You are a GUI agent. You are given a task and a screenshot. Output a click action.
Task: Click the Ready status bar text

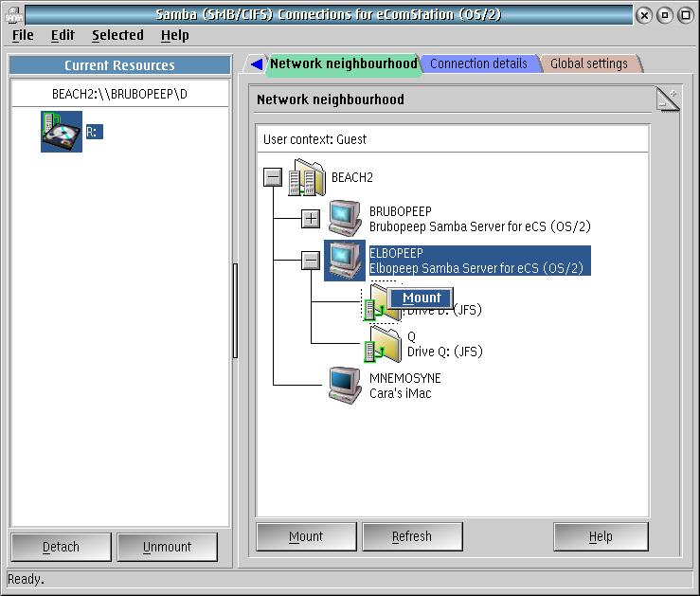point(26,580)
